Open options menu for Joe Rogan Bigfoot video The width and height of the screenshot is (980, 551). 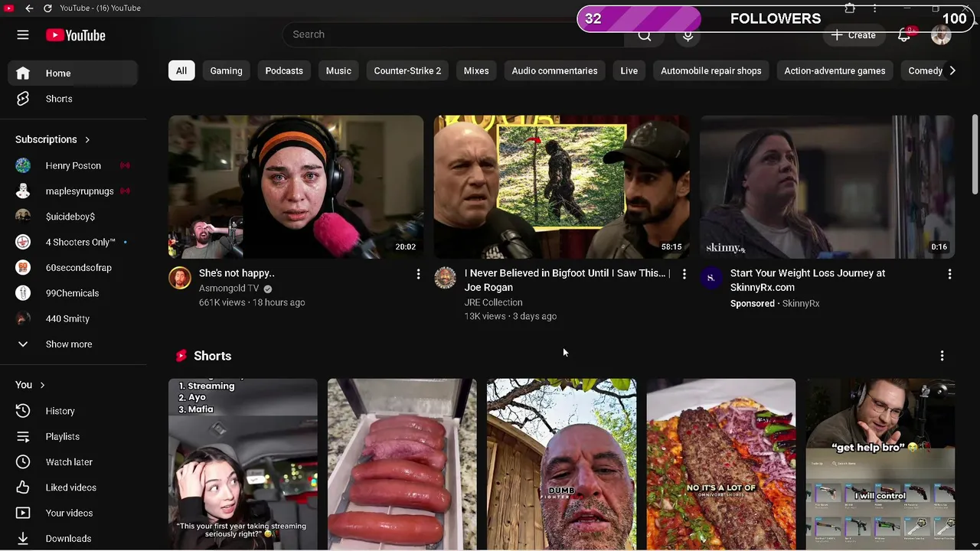pos(684,274)
